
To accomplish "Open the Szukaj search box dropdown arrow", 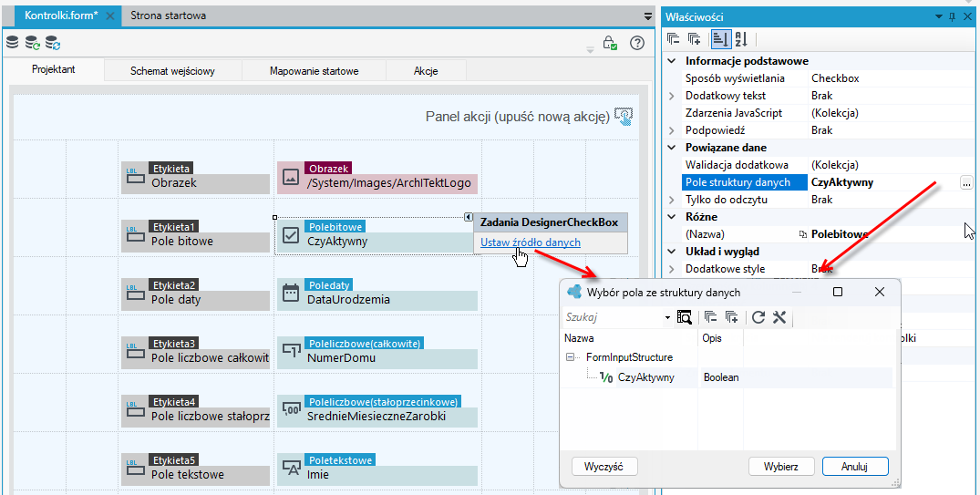I will pos(667,317).
